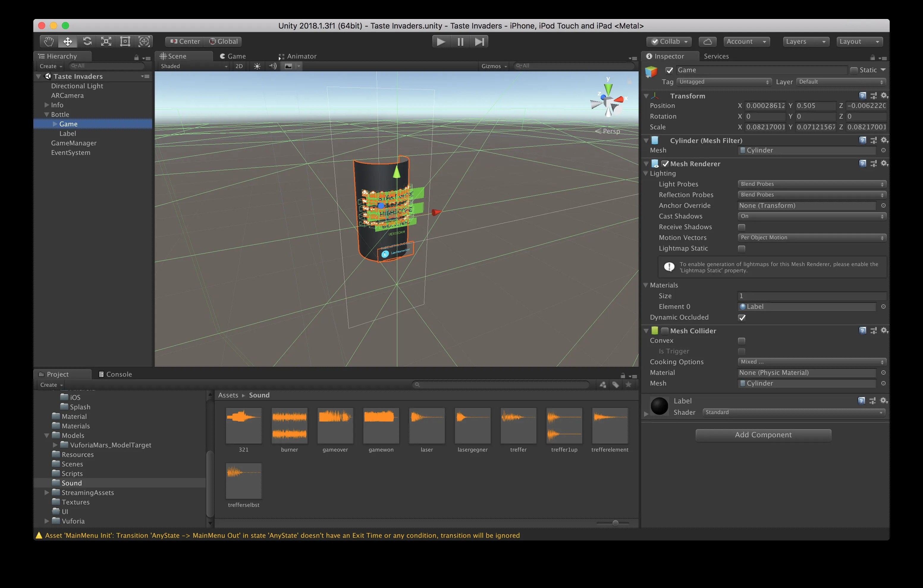This screenshot has height=588, width=923.
Task: Expand the Bottle item in the Hierarchy
Action: click(46, 114)
